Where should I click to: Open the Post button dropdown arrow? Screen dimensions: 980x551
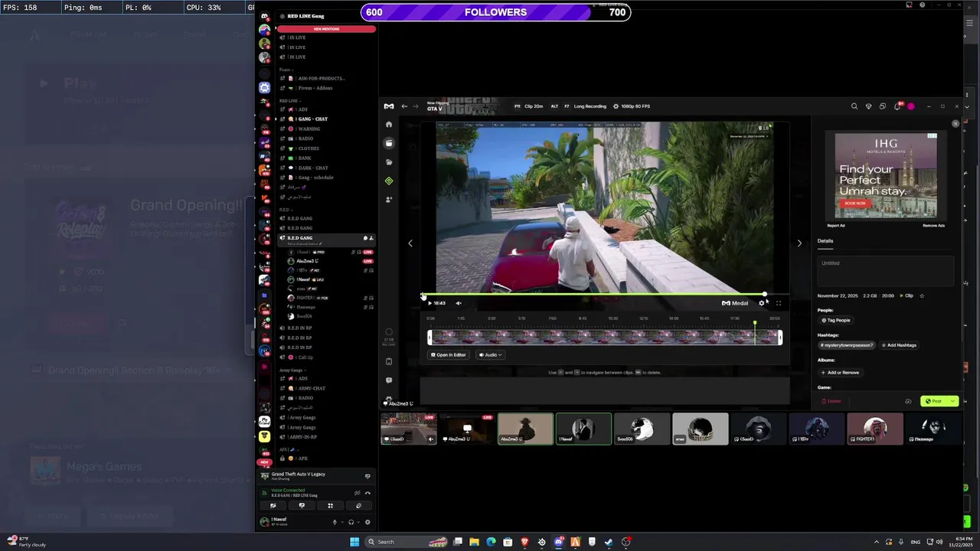[x=952, y=401]
